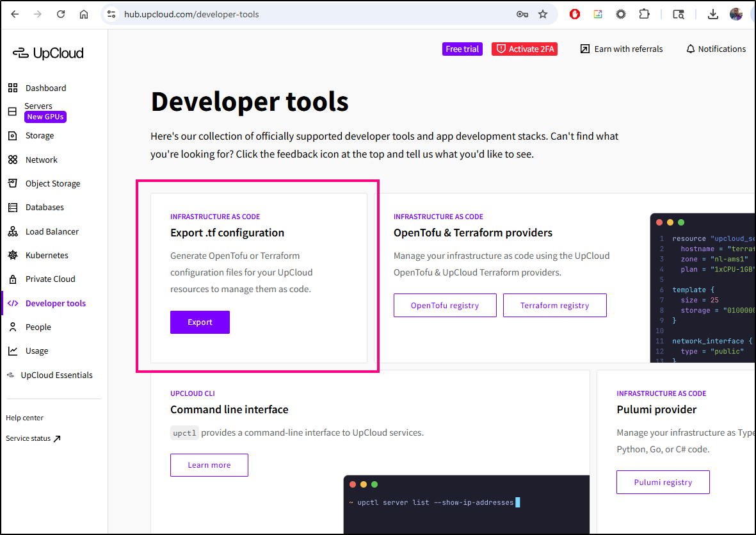Bookmark this page with the star icon
Viewport: 756px width, 535px height.
pyautogui.click(x=543, y=14)
